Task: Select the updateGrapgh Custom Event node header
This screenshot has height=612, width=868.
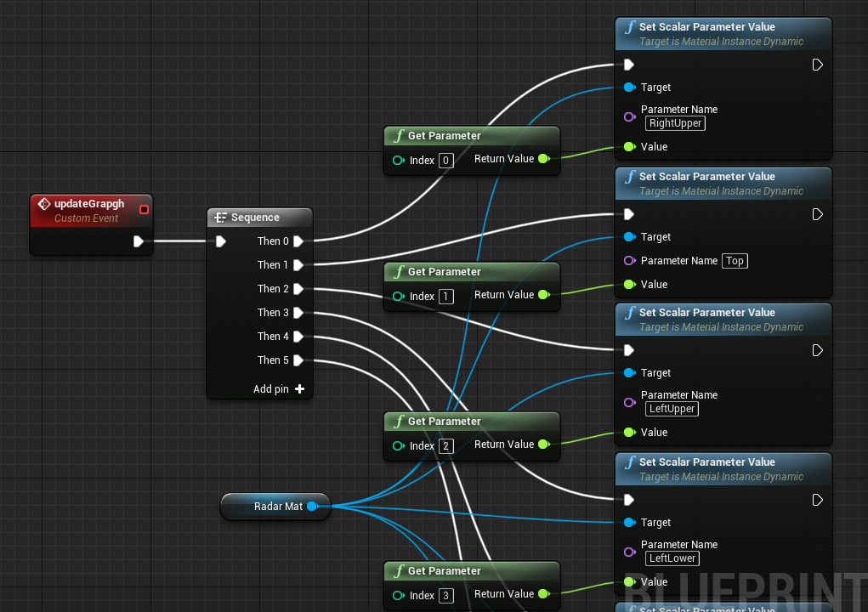Action: coord(91,211)
